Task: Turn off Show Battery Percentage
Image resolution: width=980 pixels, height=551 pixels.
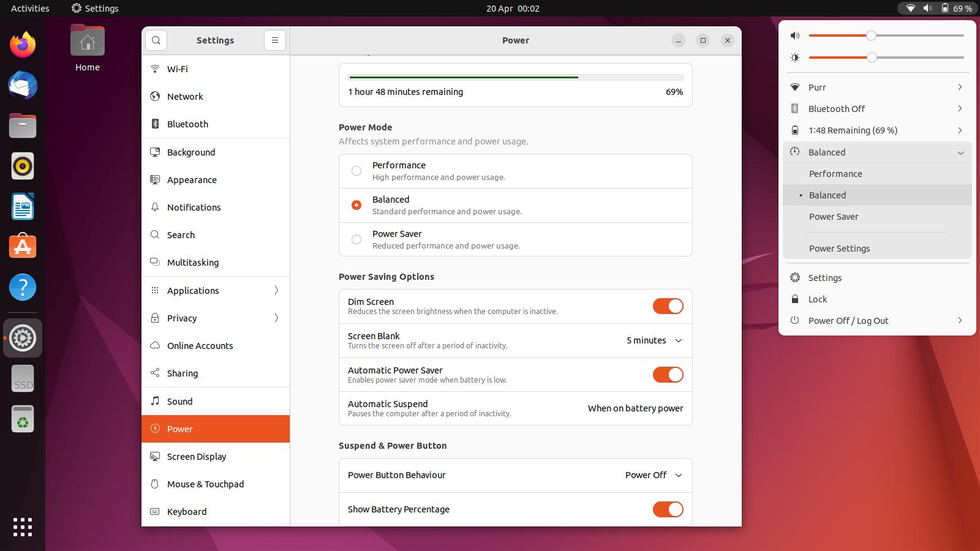Action: point(668,509)
